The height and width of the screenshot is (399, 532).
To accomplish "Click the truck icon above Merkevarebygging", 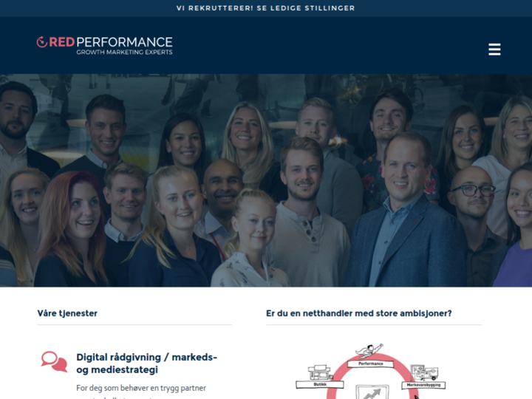I will (424, 372).
